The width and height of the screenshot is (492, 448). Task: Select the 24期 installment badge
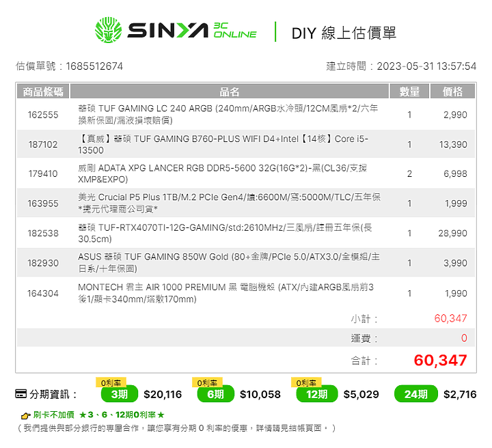[x=415, y=394]
